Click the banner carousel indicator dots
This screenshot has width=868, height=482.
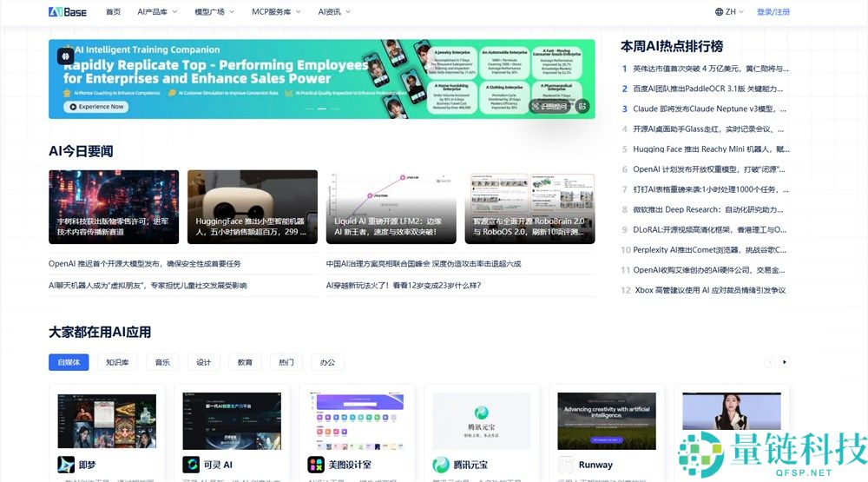coord(322,109)
